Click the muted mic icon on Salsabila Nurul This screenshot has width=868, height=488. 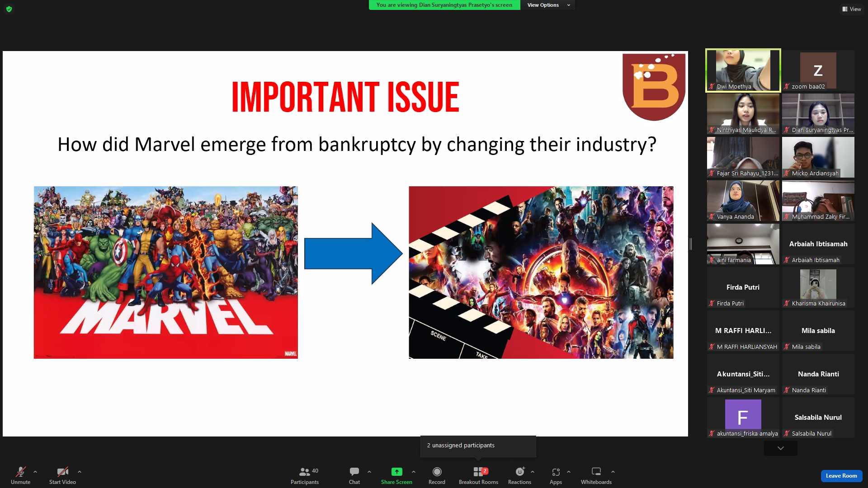[787, 434]
